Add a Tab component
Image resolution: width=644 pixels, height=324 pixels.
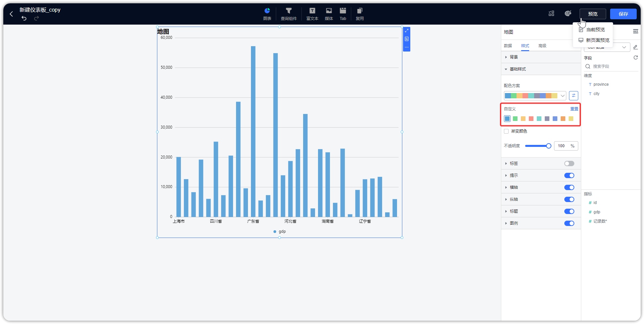[343, 14]
